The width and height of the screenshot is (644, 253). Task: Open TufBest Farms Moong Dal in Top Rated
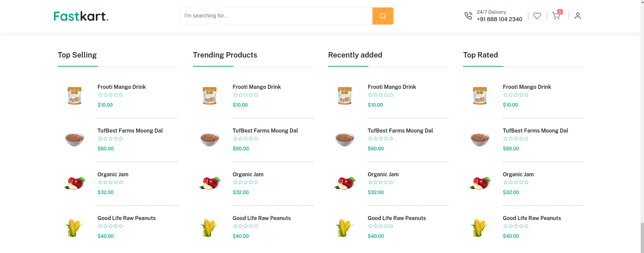535,131
